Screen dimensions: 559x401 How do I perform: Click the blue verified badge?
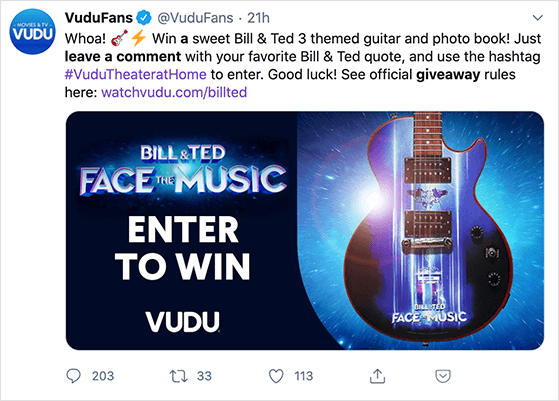click(x=144, y=17)
